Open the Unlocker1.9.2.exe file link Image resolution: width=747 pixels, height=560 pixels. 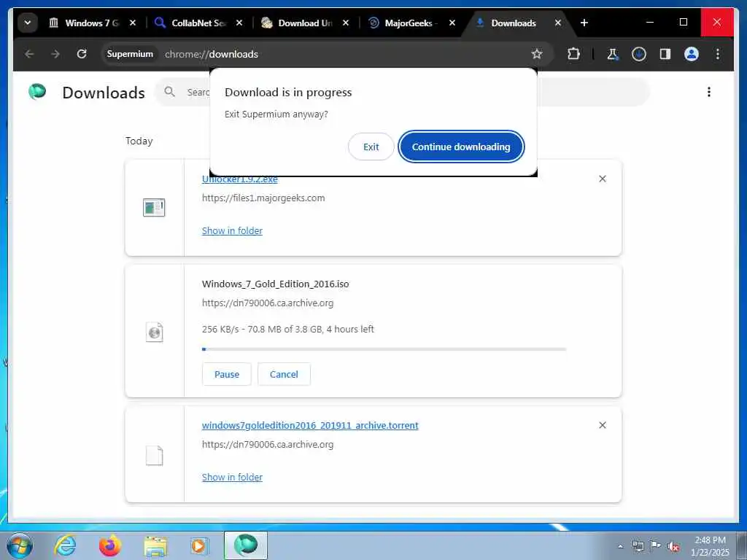click(239, 179)
